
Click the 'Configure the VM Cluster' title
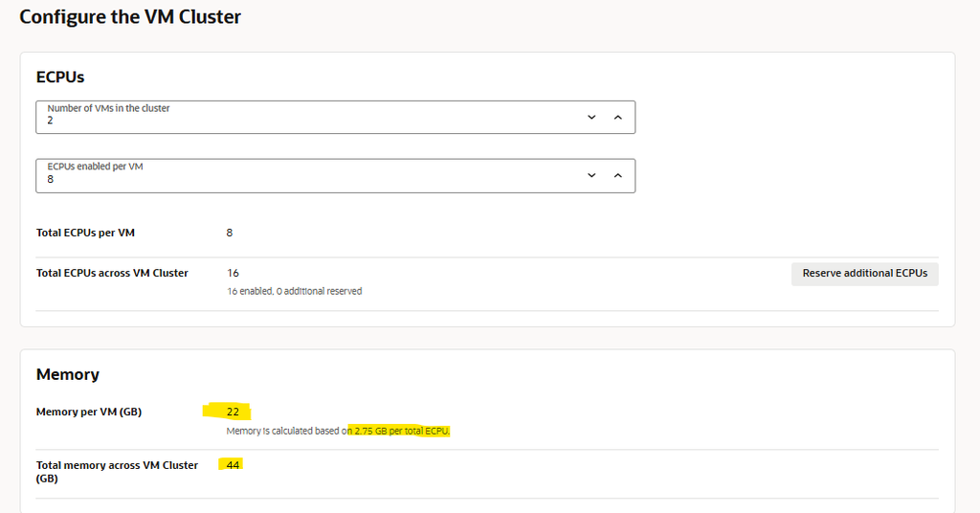[x=130, y=17]
